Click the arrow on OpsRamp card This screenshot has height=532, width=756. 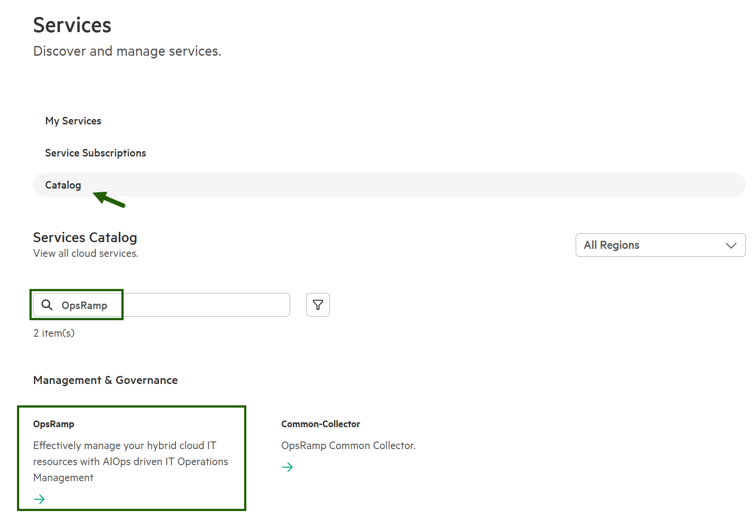pyautogui.click(x=39, y=499)
